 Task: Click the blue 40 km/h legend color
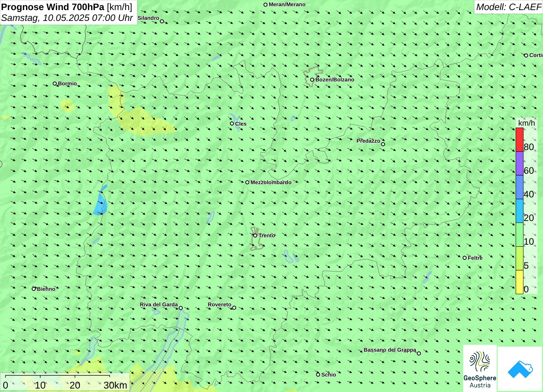coord(519,187)
